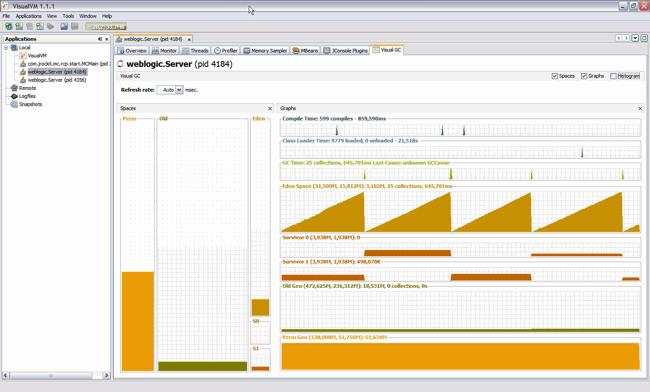The width and height of the screenshot is (650, 392).
Task: Collapse the Local tree node
Action: [6, 48]
